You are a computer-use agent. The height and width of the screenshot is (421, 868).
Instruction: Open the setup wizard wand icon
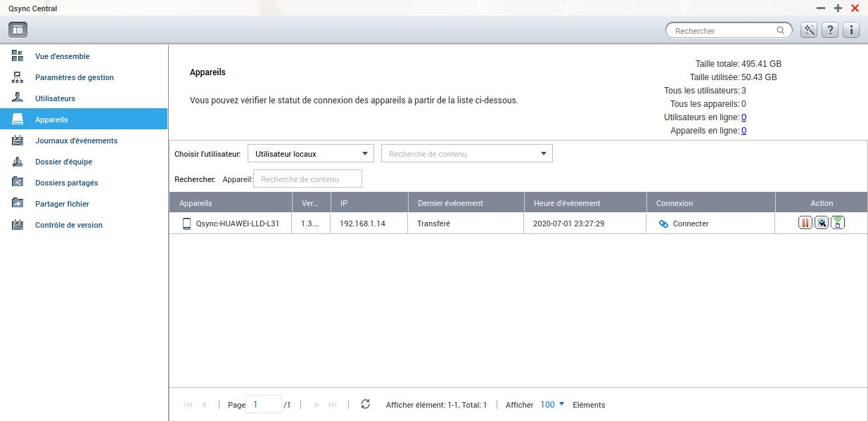[809, 30]
